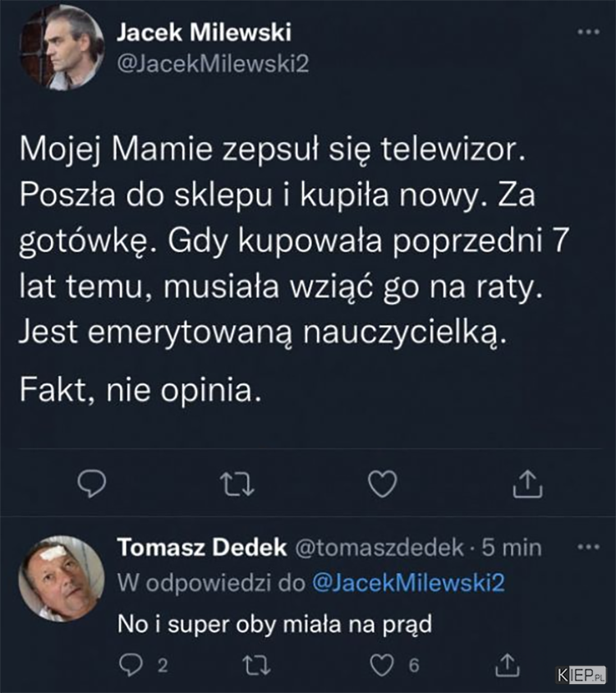Click the blue @JacekMilewski2 mention in the reply
Screen dimensions: 616x693
(x=407, y=583)
